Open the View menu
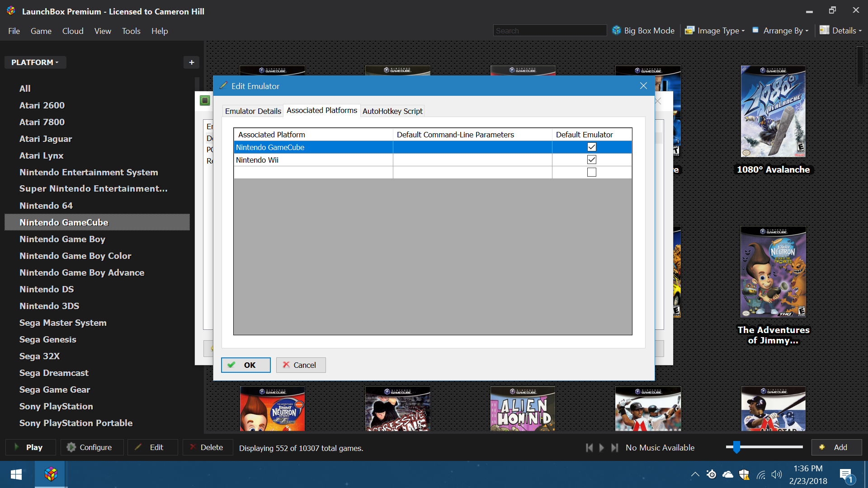 point(103,31)
